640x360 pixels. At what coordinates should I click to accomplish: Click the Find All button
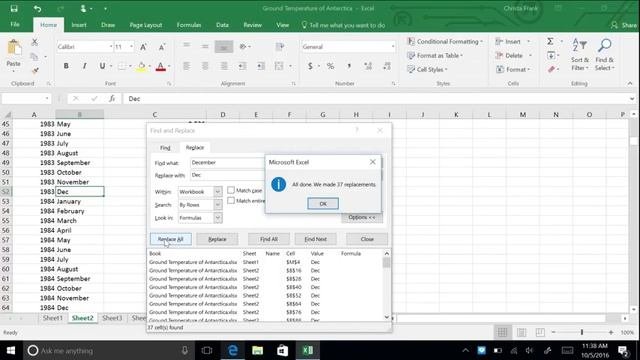click(x=269, y=239)
